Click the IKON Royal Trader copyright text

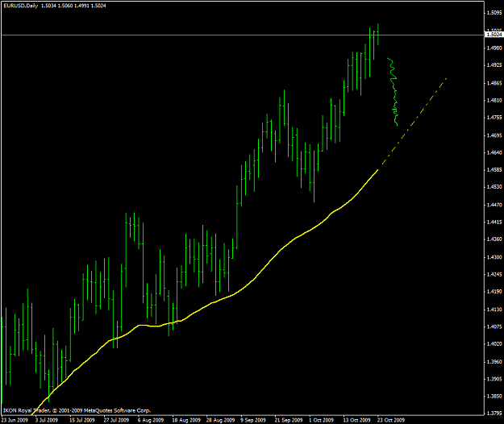(x=77, y=410)
